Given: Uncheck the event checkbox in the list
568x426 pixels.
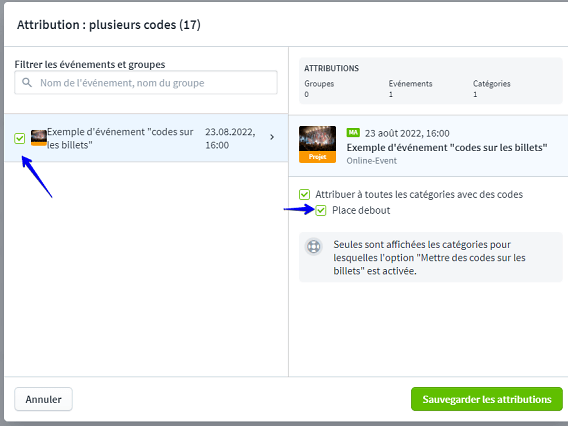Looking at the screenshot, I should [x=20, y=138].
